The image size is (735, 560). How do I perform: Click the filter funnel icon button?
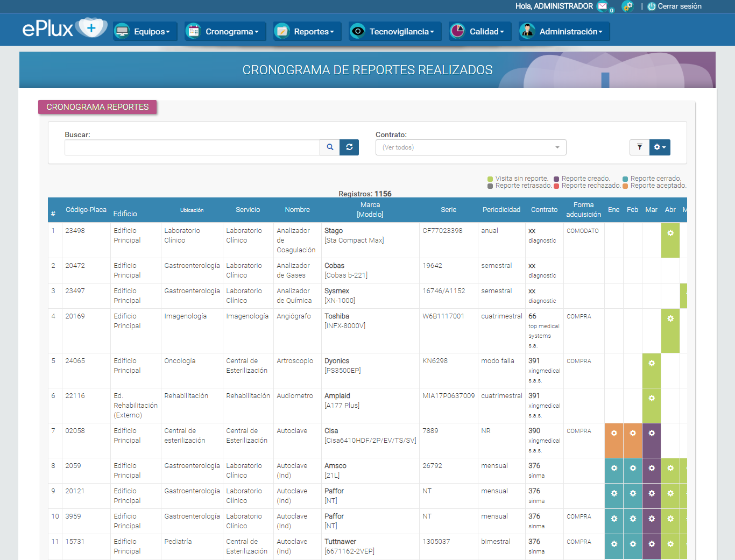pos(639,147)
